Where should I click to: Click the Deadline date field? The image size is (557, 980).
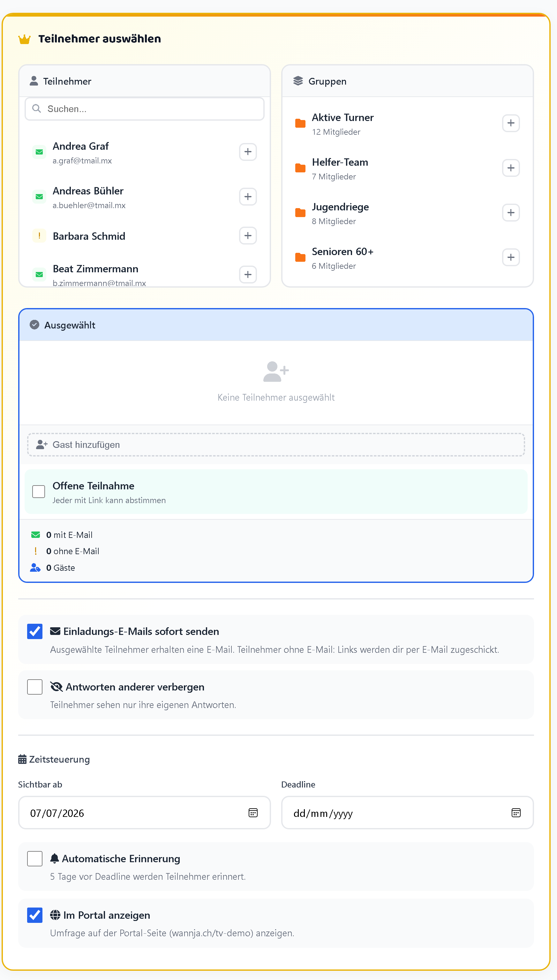(407, 813)
